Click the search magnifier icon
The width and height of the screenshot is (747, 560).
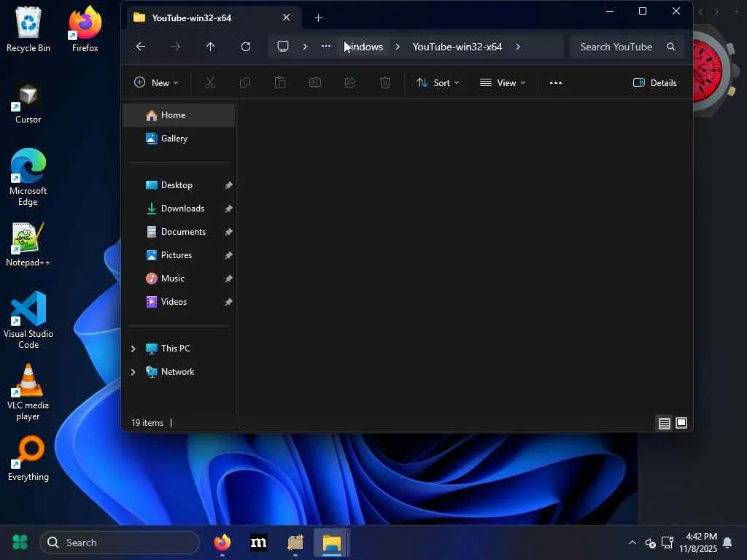[671, 47]
